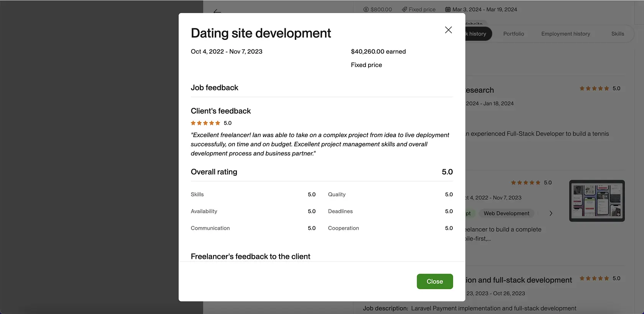Select the Web Development skill tag

506,213
